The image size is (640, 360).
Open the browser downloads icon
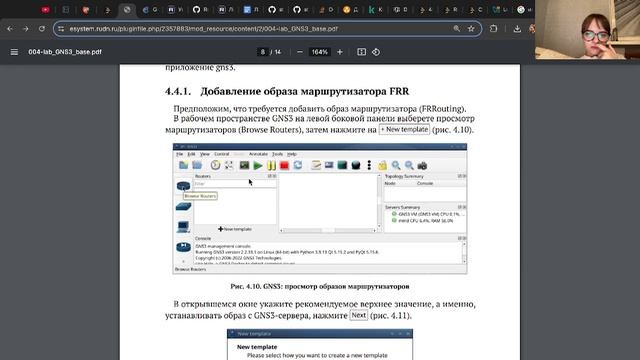[x=517, y=29]
